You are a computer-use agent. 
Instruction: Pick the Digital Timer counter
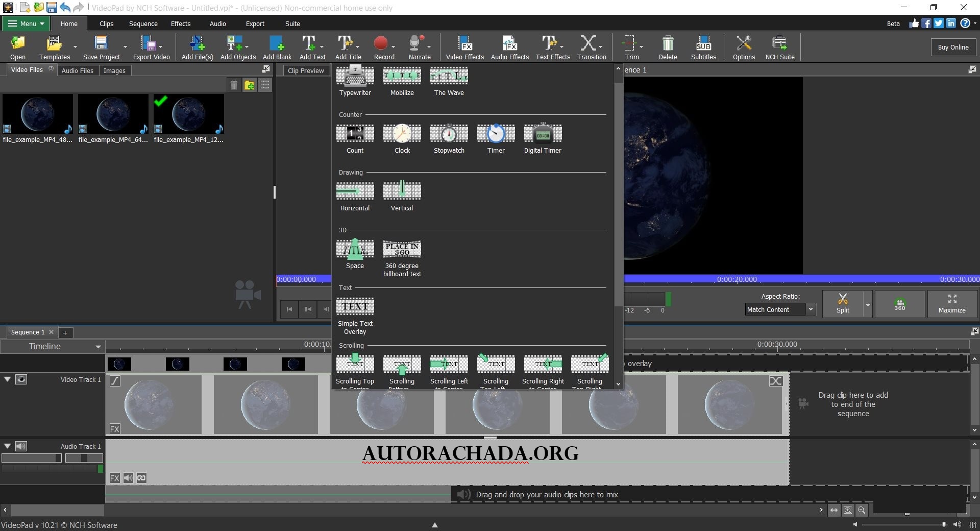point(543,138)
